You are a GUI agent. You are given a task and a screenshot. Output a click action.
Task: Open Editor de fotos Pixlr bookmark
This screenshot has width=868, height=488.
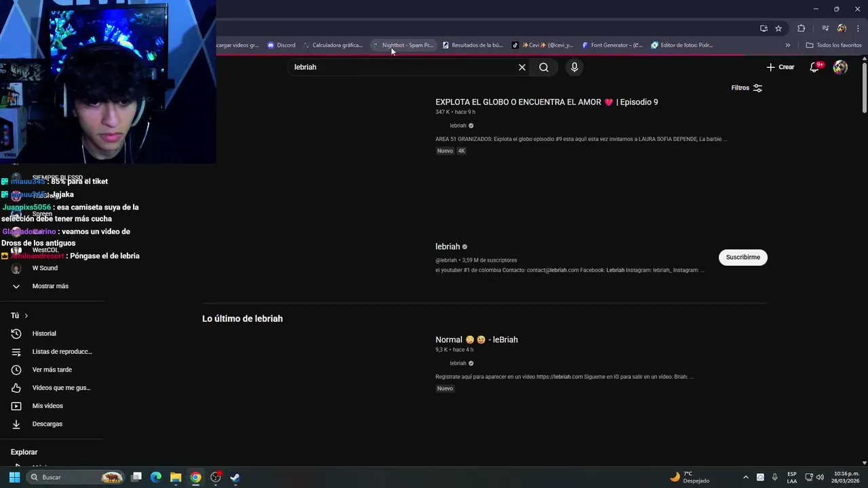(x=682, y=45)
